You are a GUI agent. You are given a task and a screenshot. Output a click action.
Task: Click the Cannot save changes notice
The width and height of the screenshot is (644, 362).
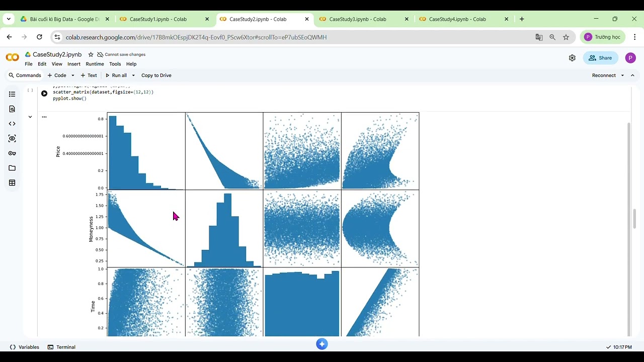(121, 54)
